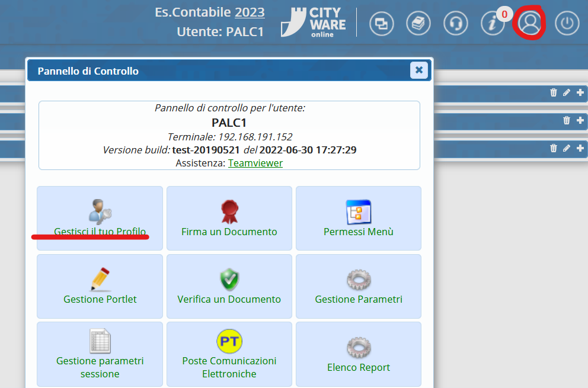Screen dimensions: 588x388
Task: Open Firma un Documento tile
Action: point(229,218)
